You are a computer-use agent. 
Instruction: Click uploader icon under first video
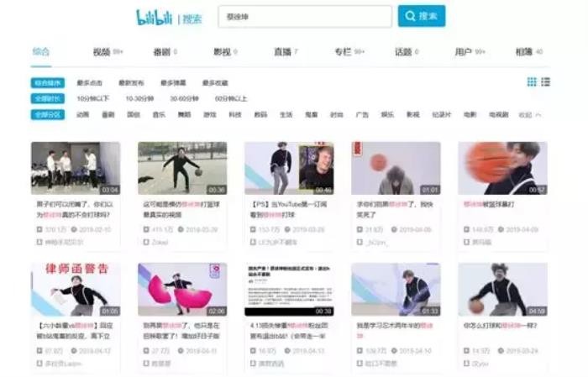click(x=39, y=241)
